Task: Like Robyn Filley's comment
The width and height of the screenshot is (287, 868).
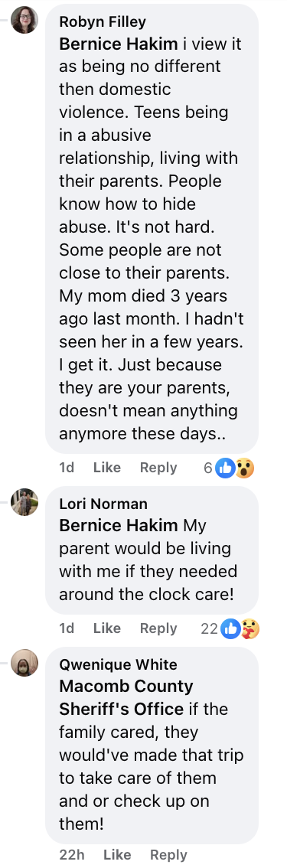Action: tap(106, 467)
